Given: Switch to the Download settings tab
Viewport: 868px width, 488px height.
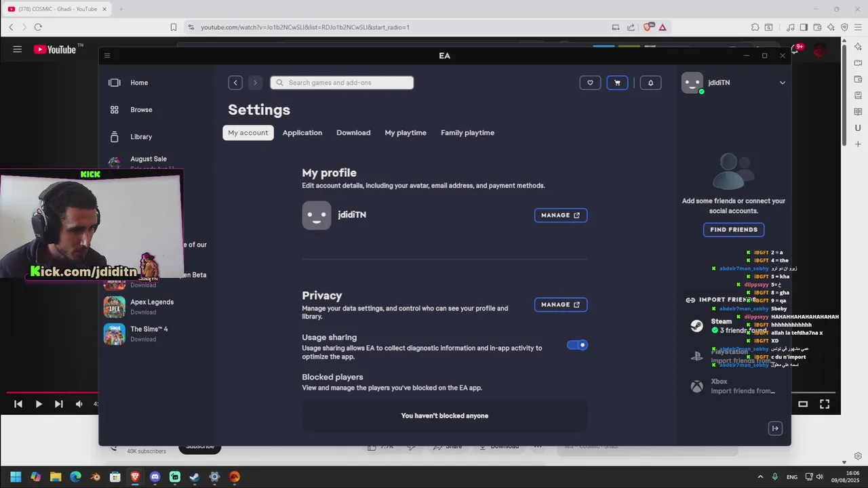Looking at the screenshot, I should click(x=353, y=133).
